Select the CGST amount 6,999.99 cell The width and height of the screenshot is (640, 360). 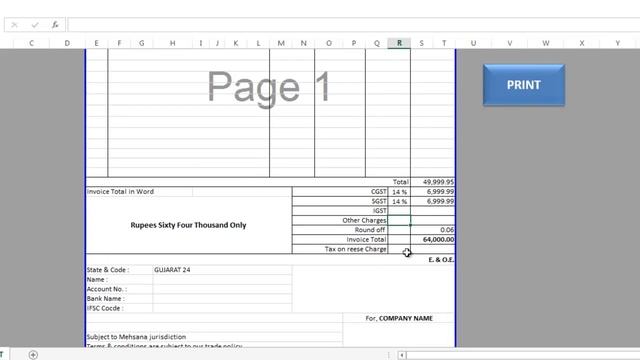click(x=433, y=191)
